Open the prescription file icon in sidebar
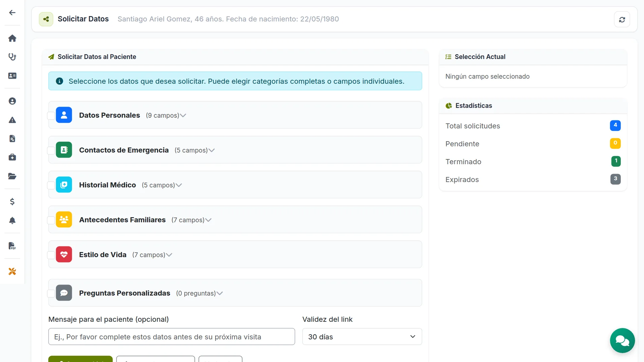The height and width of the screenshot is (362, 644). click(12, 139)
